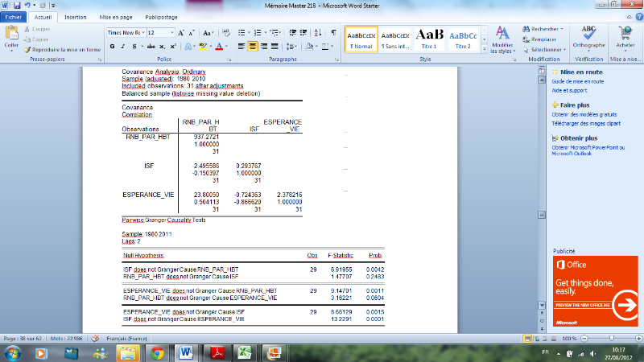Toggle underline formatting
The image size is (644, 362).
coord(133,46)
